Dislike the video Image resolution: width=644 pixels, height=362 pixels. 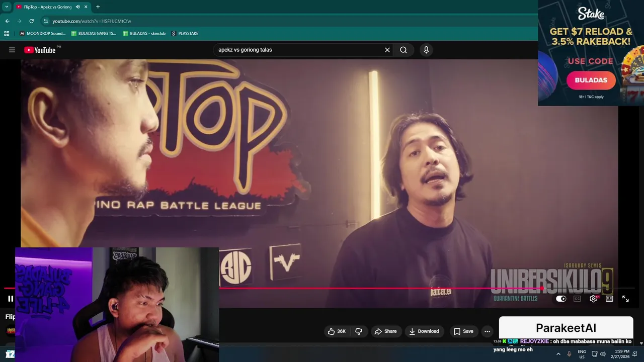pyautogui.click(x=359, y=331)
